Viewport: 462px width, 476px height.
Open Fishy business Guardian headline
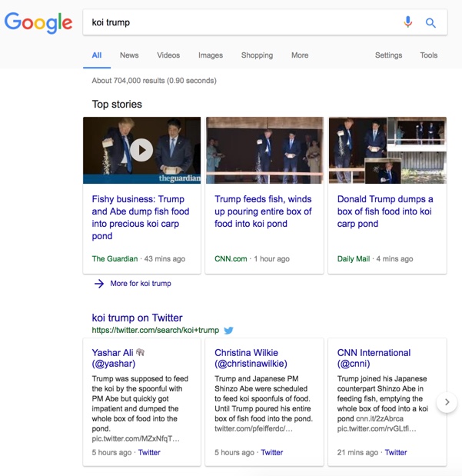(x=141, y=218)
